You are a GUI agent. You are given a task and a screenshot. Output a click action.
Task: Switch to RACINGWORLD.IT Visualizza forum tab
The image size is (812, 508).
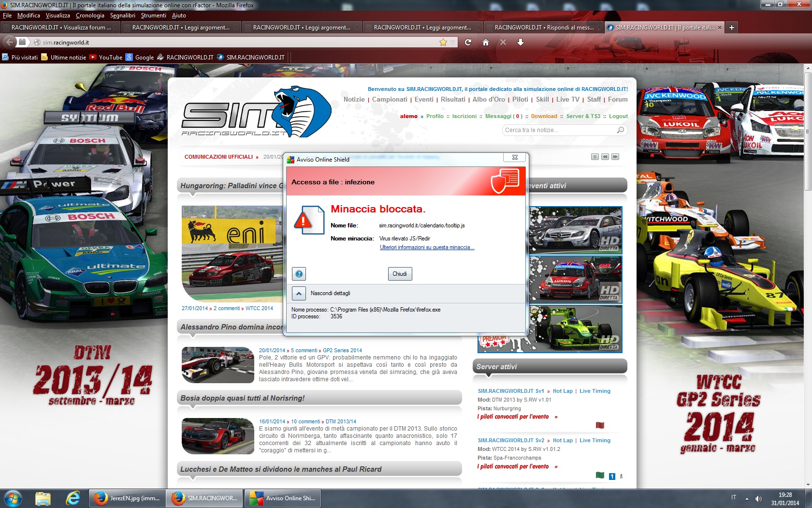pyautogui.click(x=60, y=28)
